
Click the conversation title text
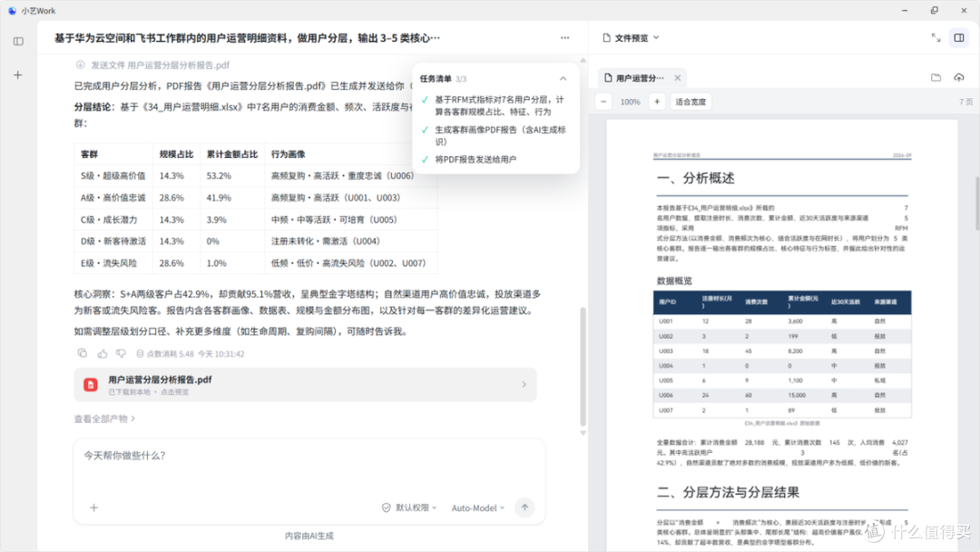[x=247, y=38]
